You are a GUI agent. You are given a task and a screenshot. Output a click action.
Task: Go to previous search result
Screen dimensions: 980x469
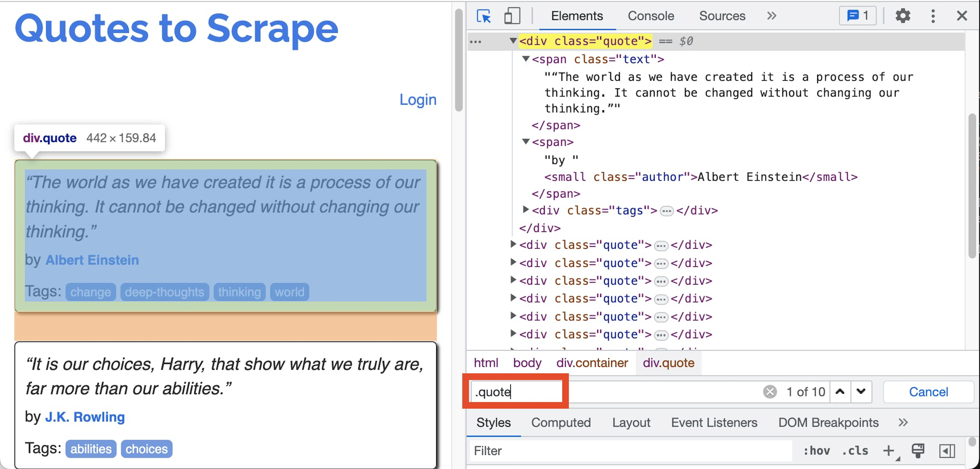(840, 392)
